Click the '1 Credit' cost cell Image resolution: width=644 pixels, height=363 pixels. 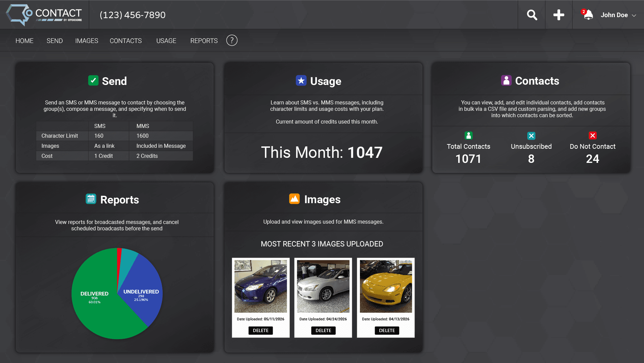[x=104, y=156]
